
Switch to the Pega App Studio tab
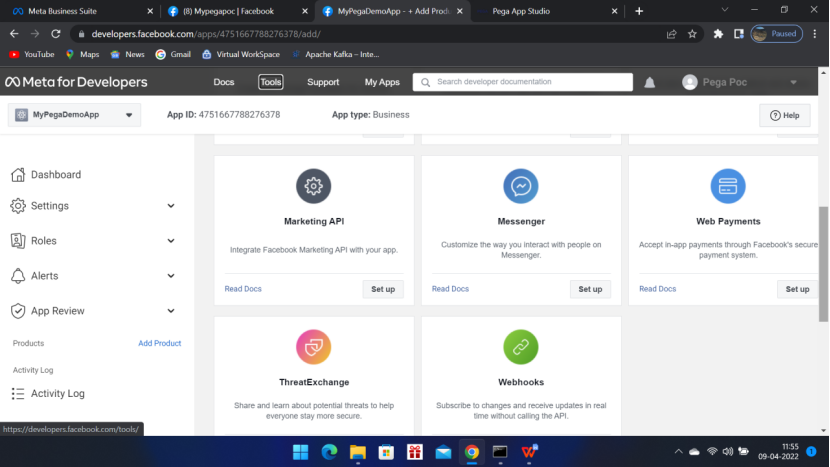[548, 11]
